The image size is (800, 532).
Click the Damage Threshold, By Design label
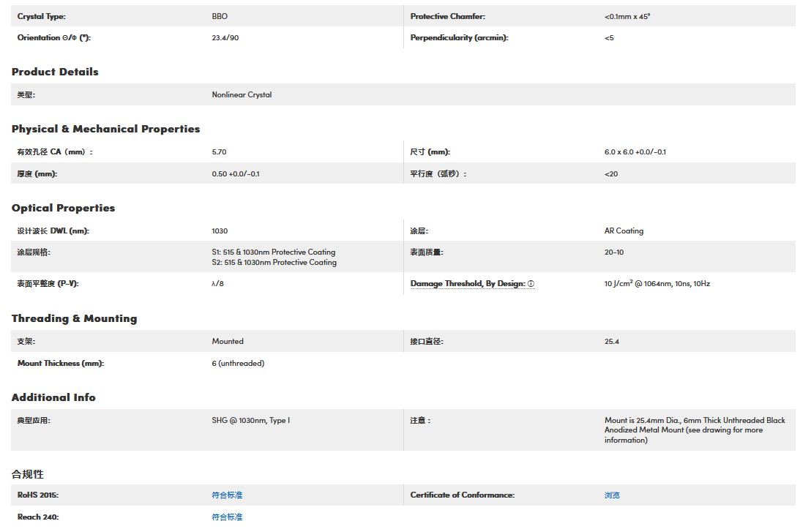click(x=467, y=284)
